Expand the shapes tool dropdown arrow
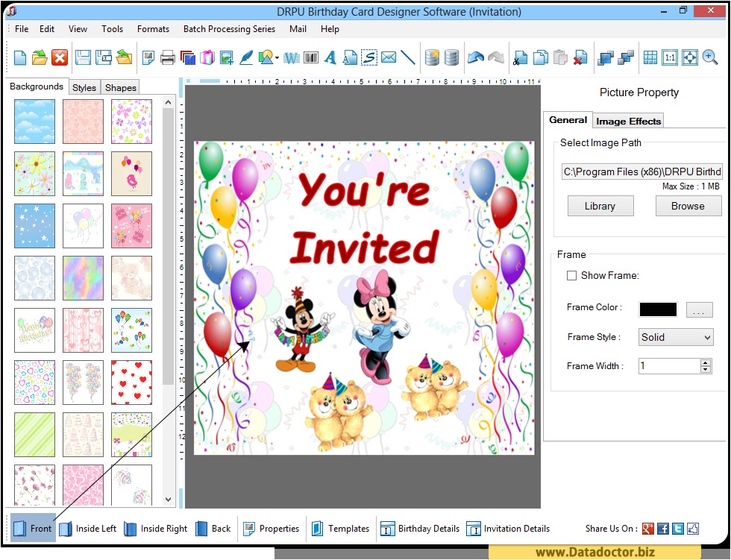731x560 pixels. pyautogui.click(x=276, y=57)
